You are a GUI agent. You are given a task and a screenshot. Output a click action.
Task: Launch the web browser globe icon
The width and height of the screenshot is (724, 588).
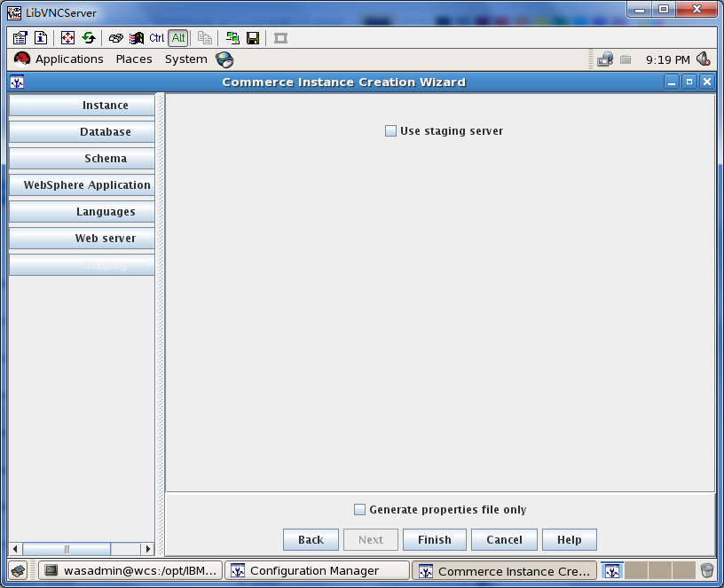pos(224,59)
